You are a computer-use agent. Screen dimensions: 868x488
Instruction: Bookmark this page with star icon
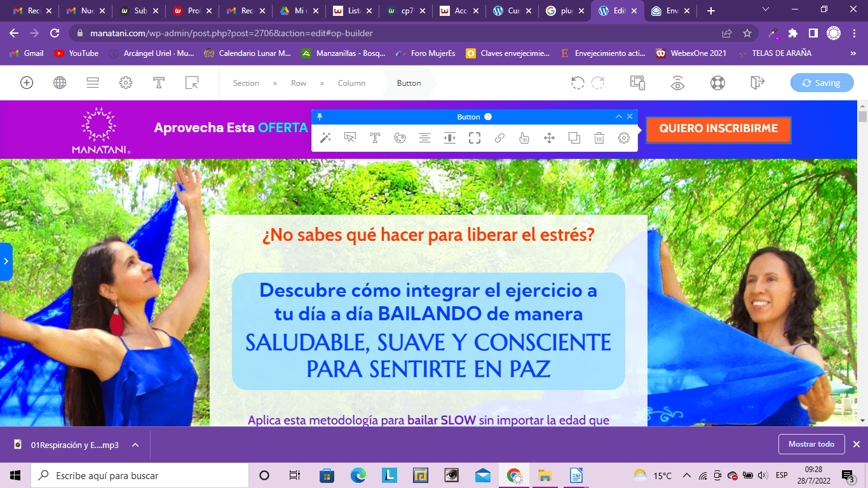(747, 33)
